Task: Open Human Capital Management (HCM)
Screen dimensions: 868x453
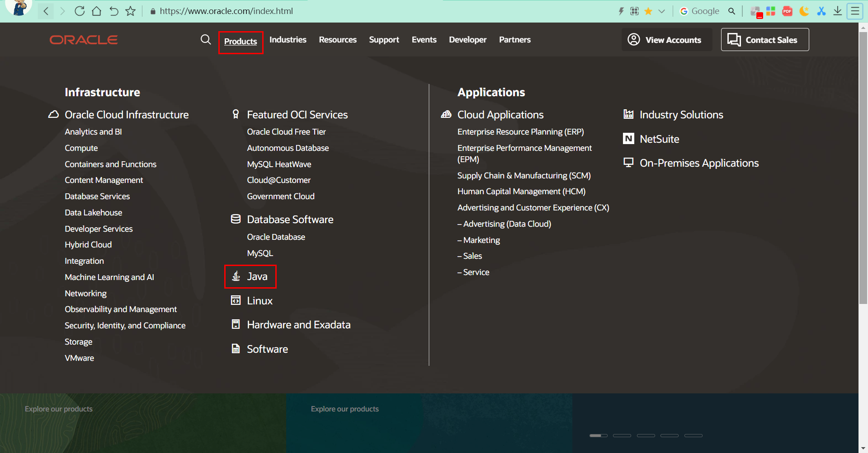Action: pyautogui.click(x=521, y=191)
